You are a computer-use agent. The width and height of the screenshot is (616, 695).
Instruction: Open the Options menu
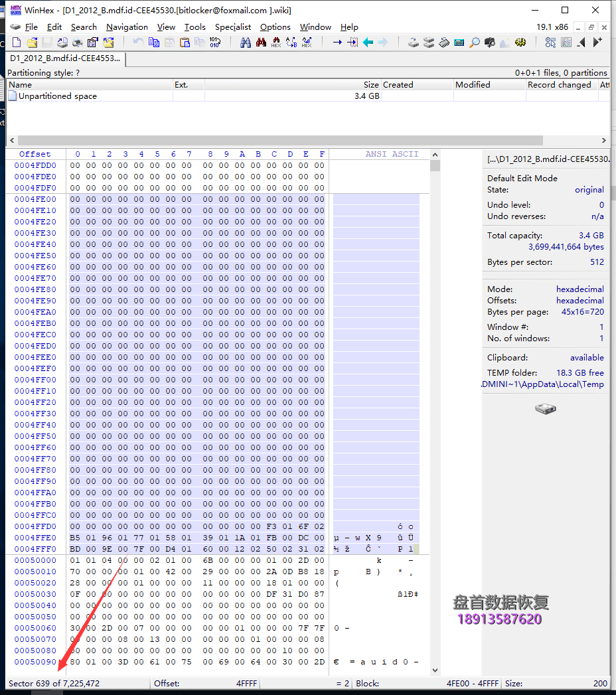tap(275, 27)
